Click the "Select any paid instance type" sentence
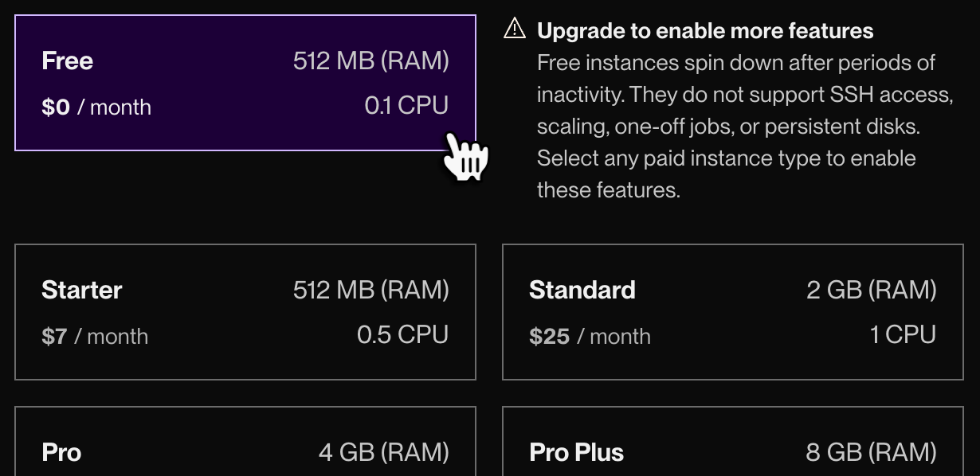This screenshot has height=476, width=980. 725,158
